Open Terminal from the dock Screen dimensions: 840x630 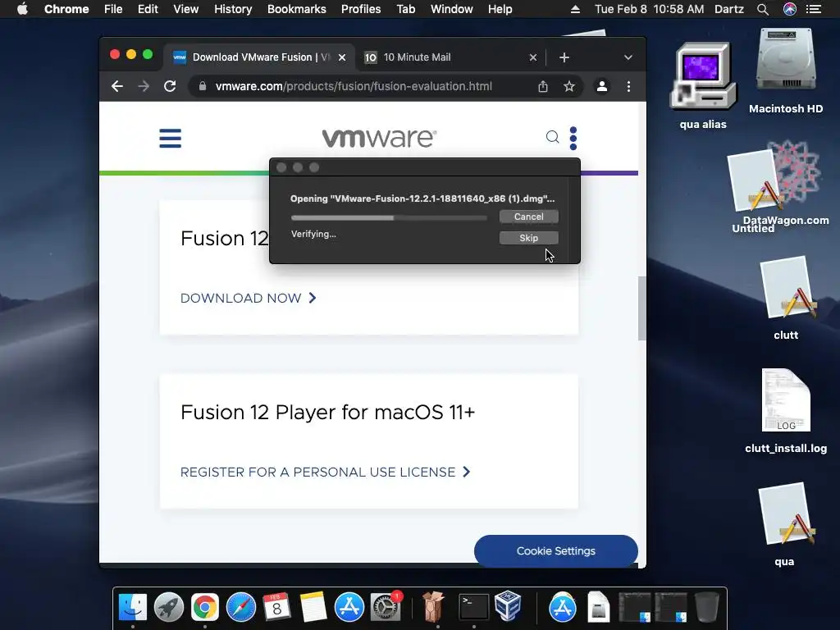pyautogui.click(x=474, y=608)
